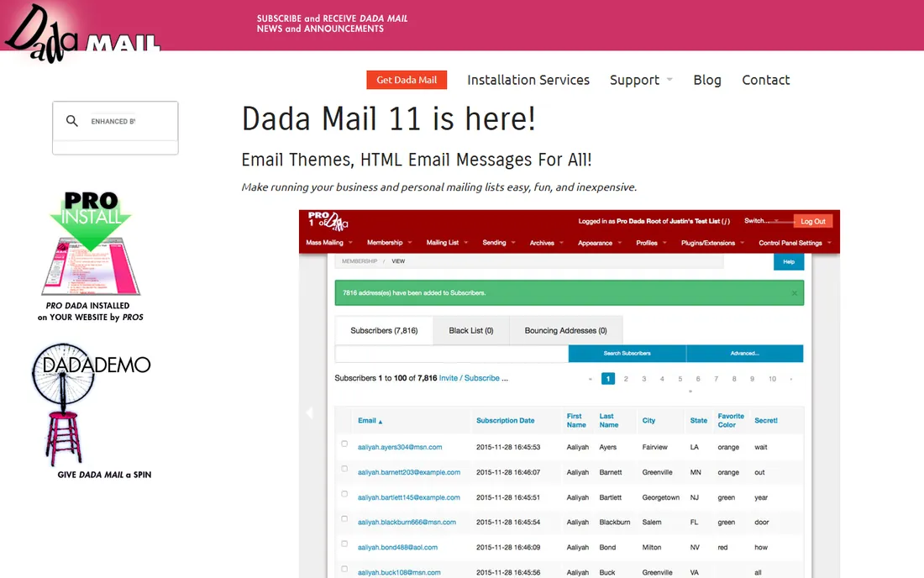Open the Plugins/Extensions dropdown
This screenshot has width=924, height=578.
coord(712,243)
